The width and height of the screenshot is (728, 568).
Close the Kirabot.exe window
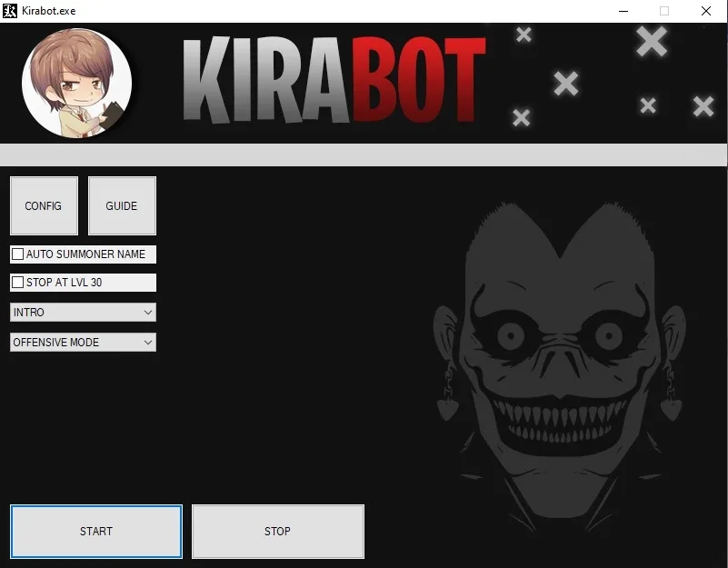click(x=706, y=11)
